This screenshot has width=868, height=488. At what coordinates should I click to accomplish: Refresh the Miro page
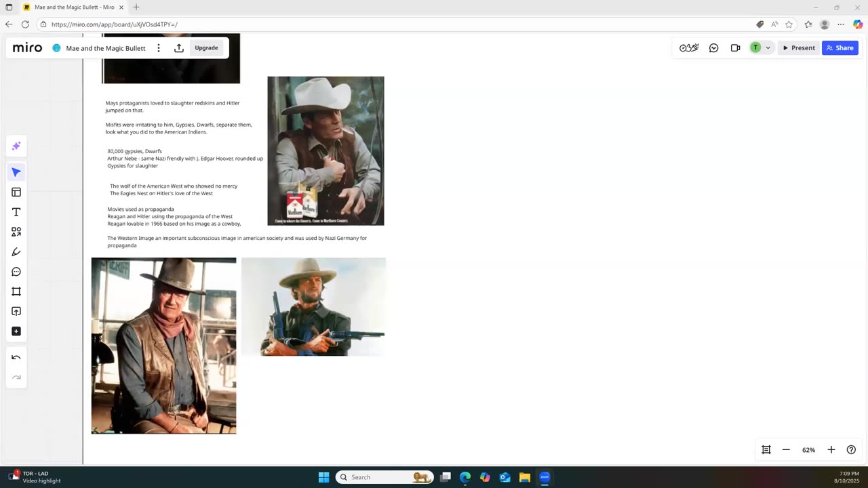click(25, 24)
